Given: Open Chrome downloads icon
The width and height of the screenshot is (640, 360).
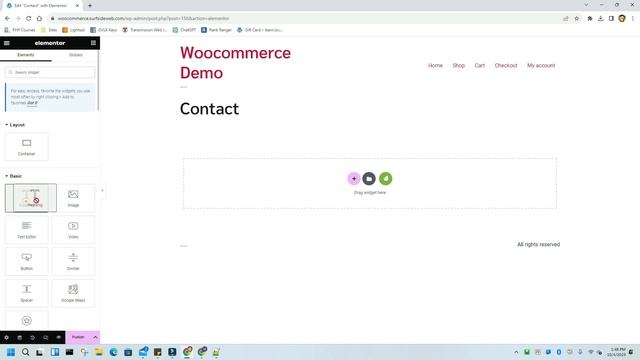Looking at the screenshot, I should coord(600,18).
